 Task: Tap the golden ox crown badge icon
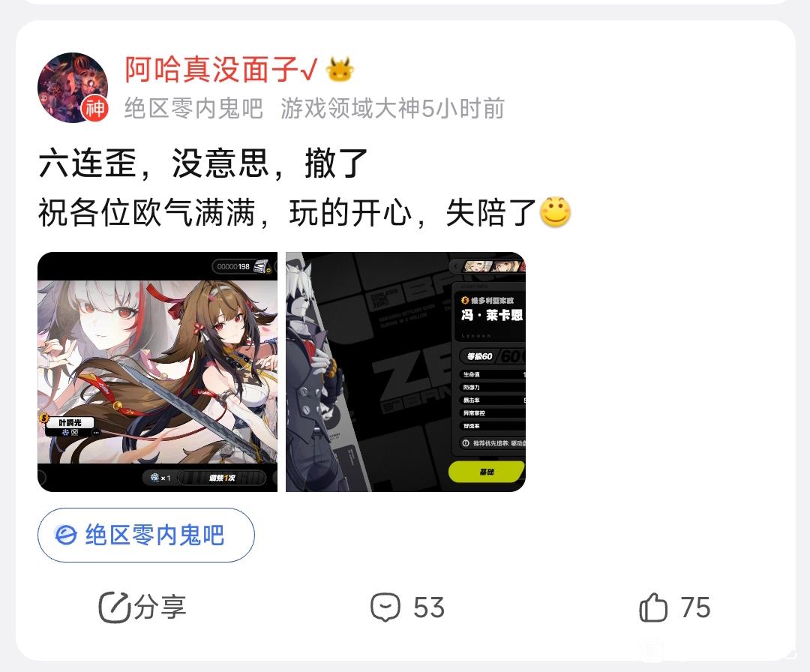pyautogui.click(x=340, y=70)
